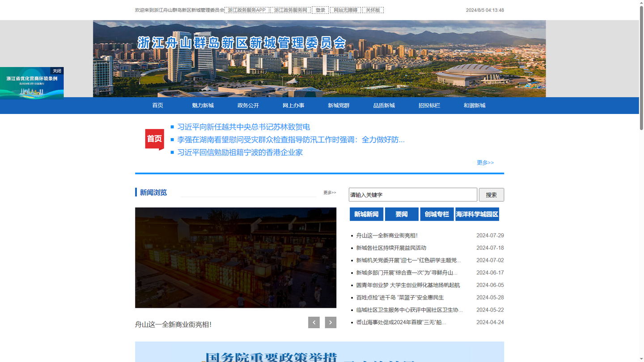Click the red 首页 badge icon
This screenshot has height=362, width=644.
click(154, 139)
